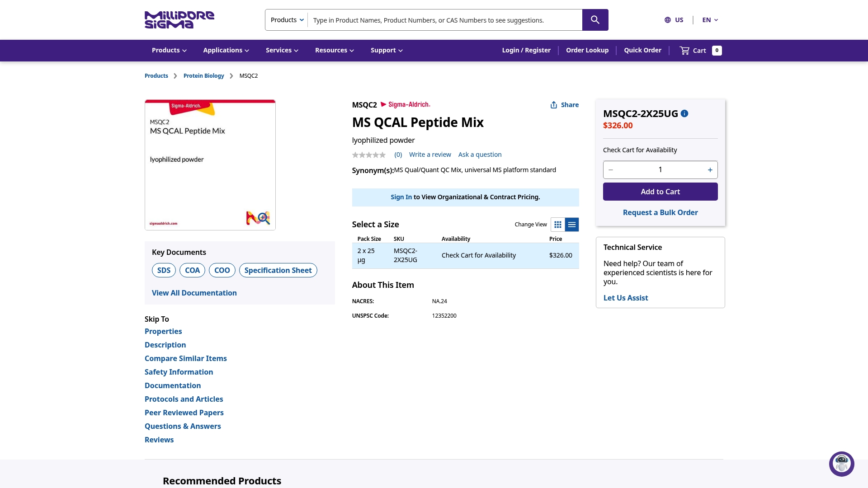Select the 2 x 25 µg pack size row
The height and width of the screenshot is (488, 868).
[465, 256]
